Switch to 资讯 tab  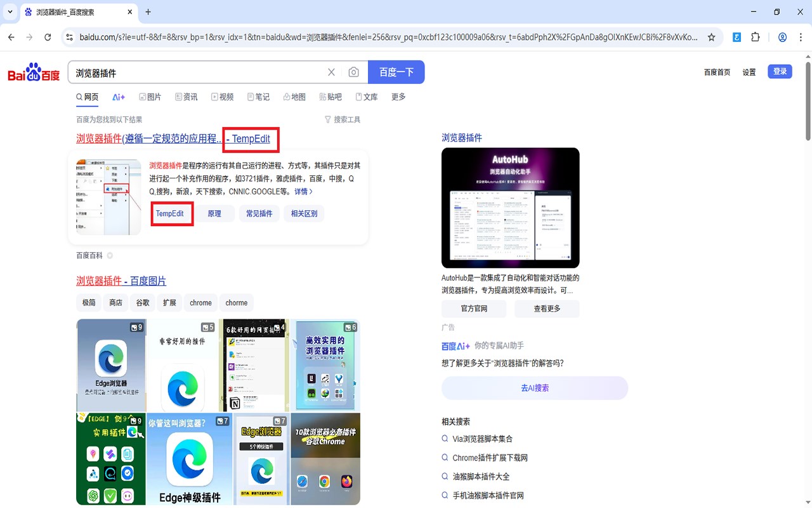pyautogui.click(x=187, y=97)
